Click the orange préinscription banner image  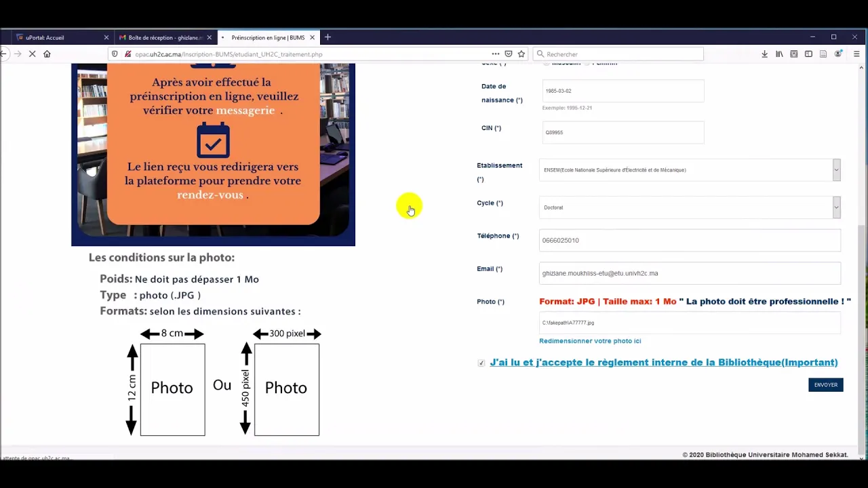213,155
